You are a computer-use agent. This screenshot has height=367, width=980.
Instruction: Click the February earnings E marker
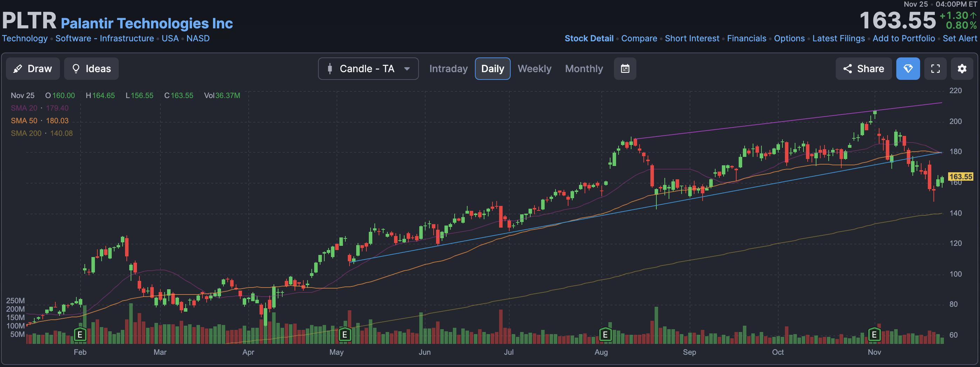tap(80, 335)
